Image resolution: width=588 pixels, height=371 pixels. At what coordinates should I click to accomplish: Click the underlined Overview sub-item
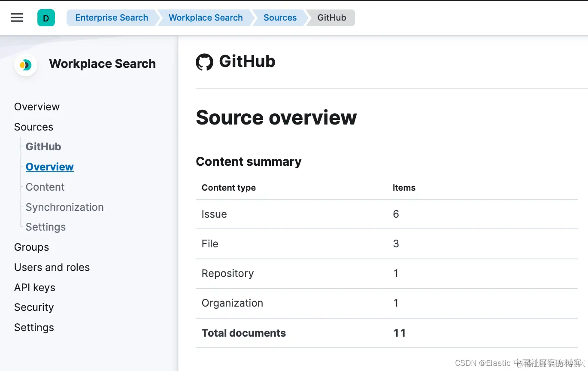pos(50,167)
